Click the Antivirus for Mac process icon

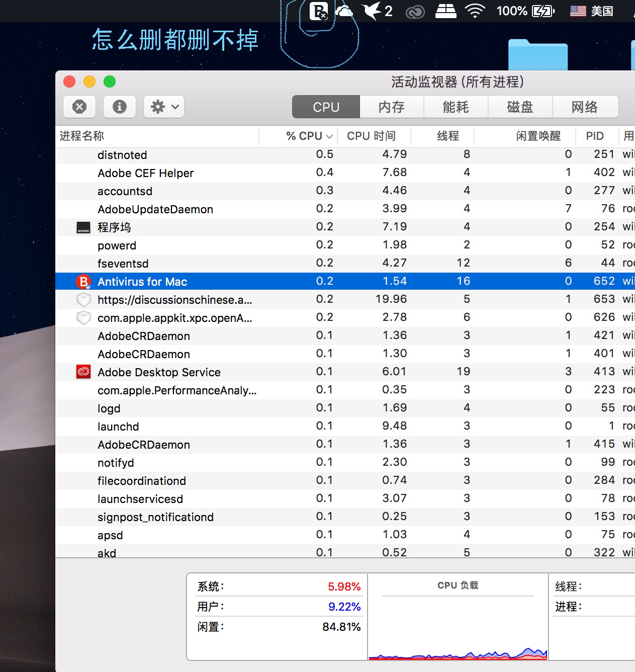(83, 282)
